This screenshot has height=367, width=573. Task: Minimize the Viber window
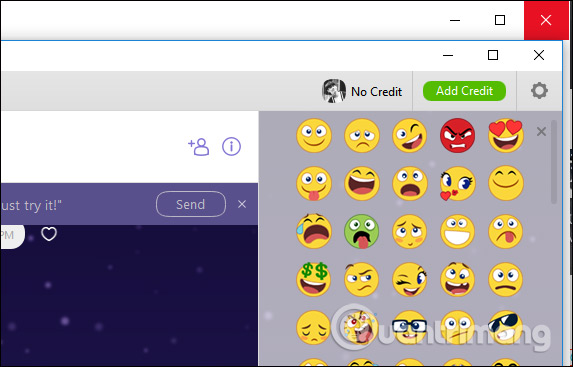pyautogui.click(x=448, y=55)
